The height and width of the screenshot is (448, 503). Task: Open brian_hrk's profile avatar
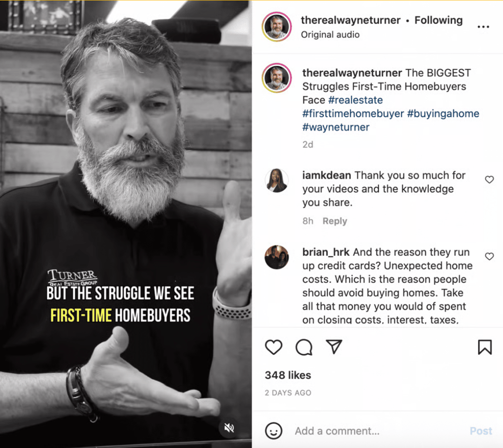point(277,257)
